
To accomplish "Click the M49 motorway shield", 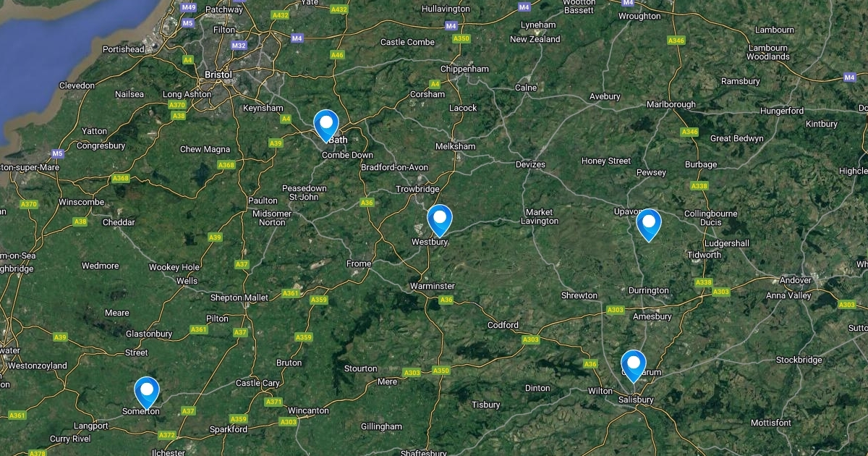I will pyautogui.click(x=189, y=7).
